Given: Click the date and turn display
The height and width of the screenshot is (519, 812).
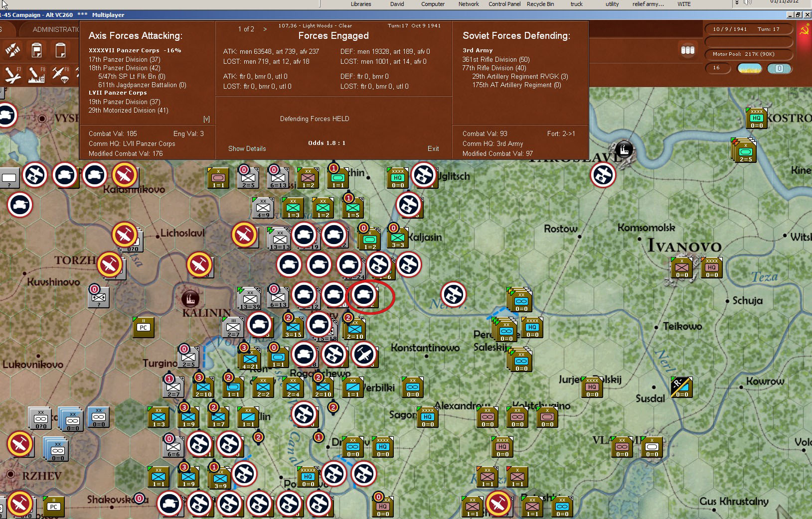Looking at the screenshot, I should tap(749, 29).
